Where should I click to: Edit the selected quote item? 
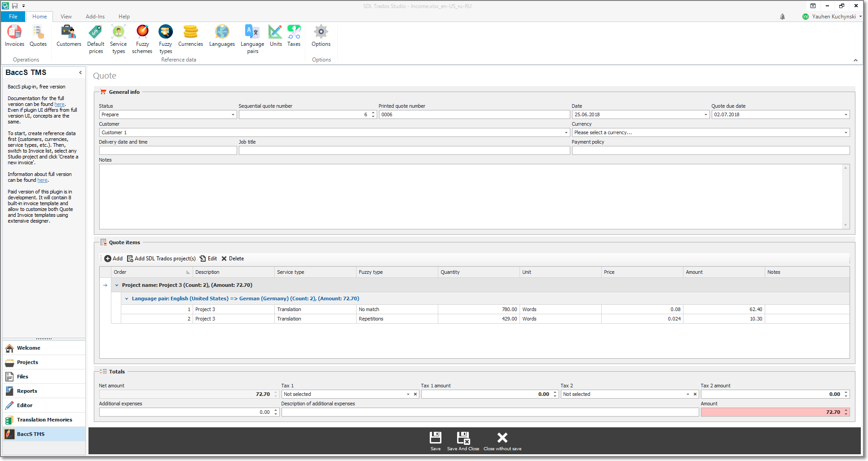click(208, 259)
